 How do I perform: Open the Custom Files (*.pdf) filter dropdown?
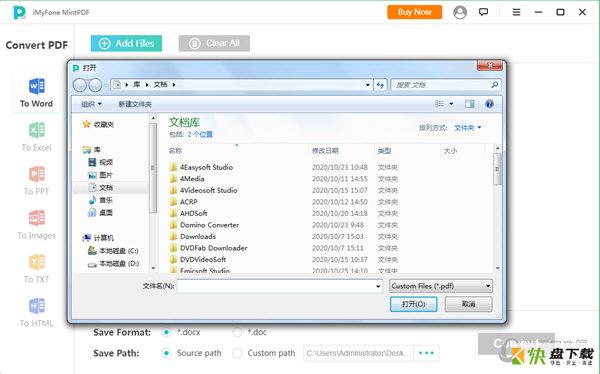click(441, 286)
